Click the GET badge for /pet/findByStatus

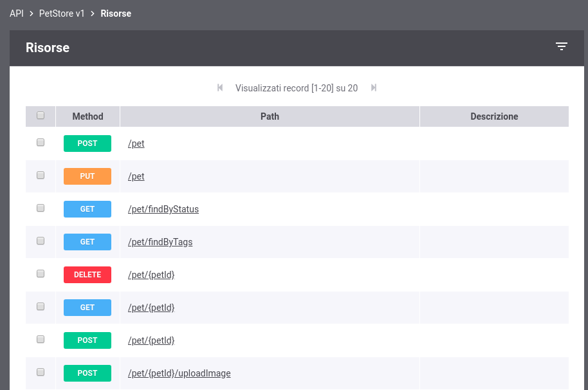tap(87, 209)
